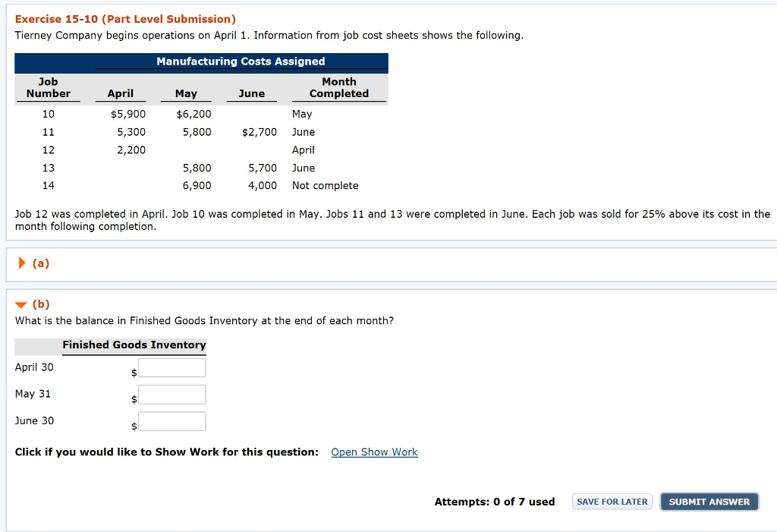Click the Job Number column header
777x532 pixels.
pos(49,88)
